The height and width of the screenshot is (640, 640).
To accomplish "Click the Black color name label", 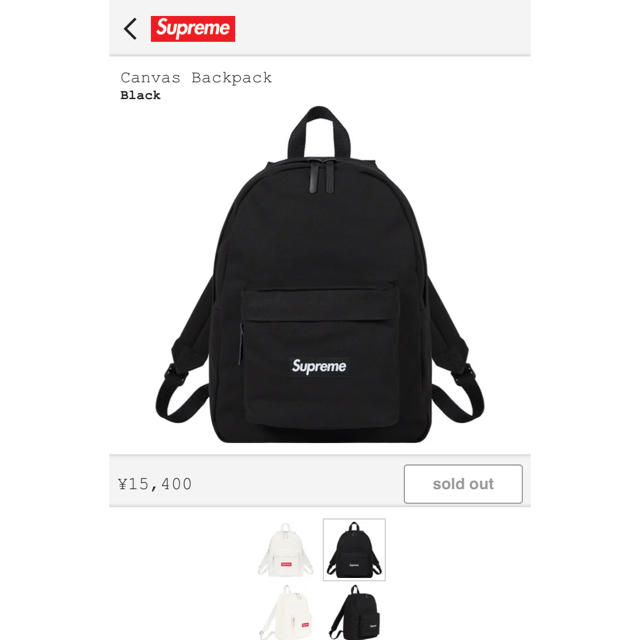I will click(x=140, y=96).
